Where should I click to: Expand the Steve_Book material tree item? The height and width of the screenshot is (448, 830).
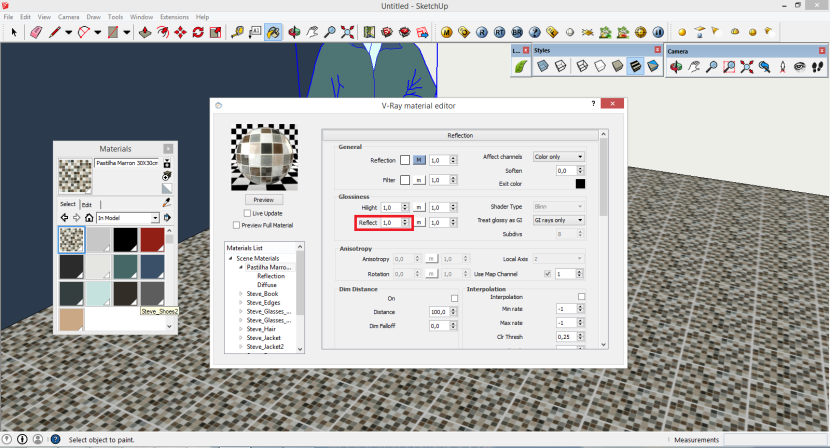tap(240, 293)
